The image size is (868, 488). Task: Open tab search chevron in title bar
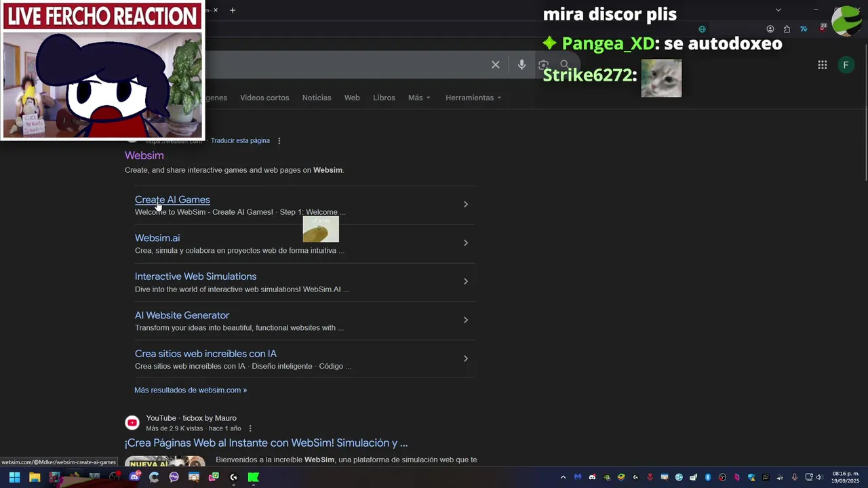pos(778,9)
